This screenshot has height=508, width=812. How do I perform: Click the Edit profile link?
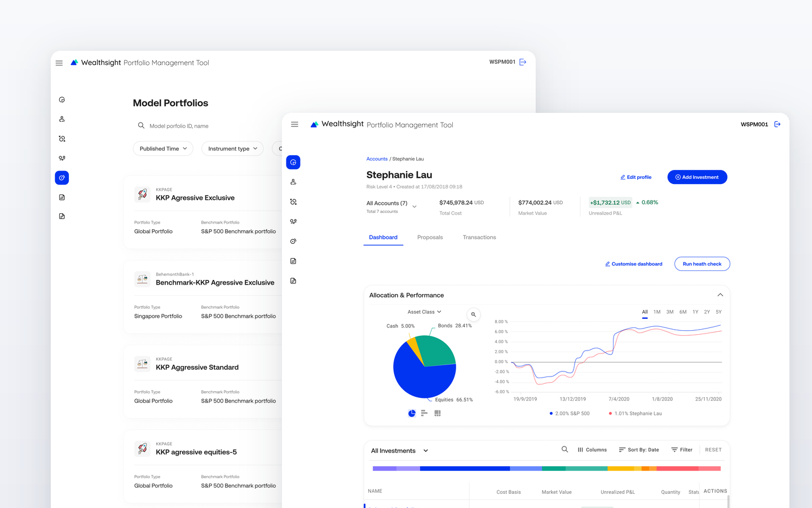636,177
